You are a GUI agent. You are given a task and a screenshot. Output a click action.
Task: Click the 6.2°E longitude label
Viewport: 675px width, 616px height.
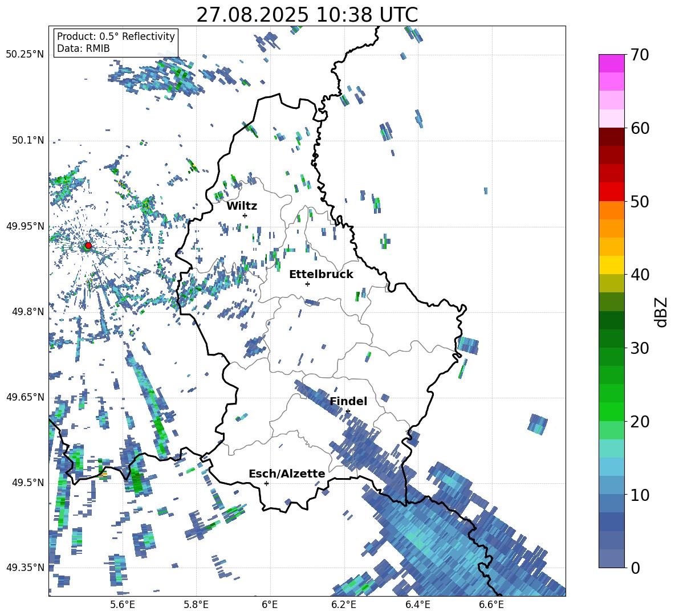344,605
